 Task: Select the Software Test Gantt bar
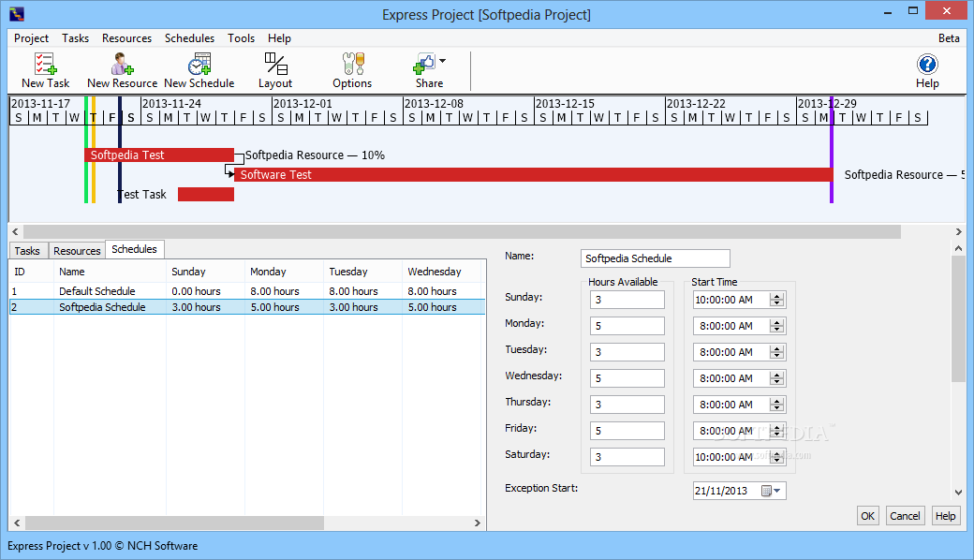[x=534, y=174]
